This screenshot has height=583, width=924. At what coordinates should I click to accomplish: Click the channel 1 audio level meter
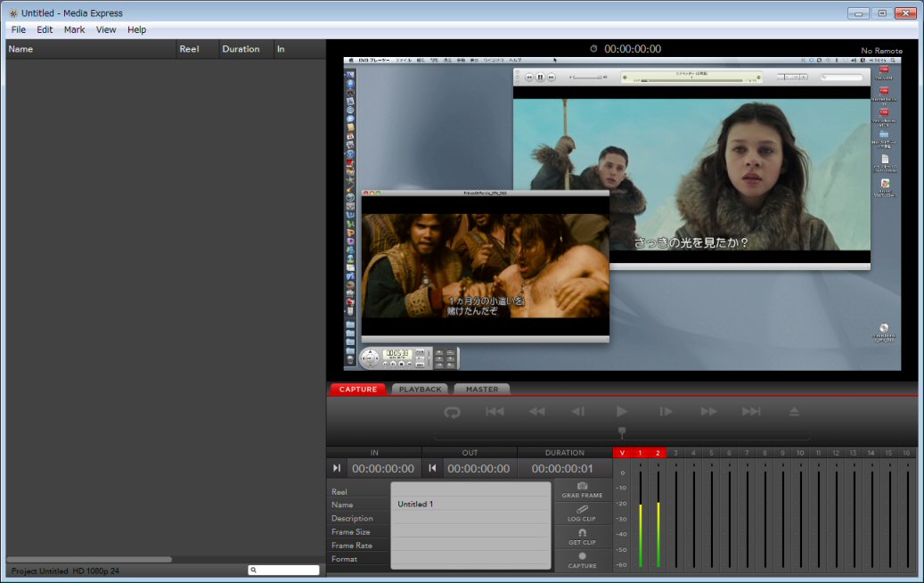point(641,518)
